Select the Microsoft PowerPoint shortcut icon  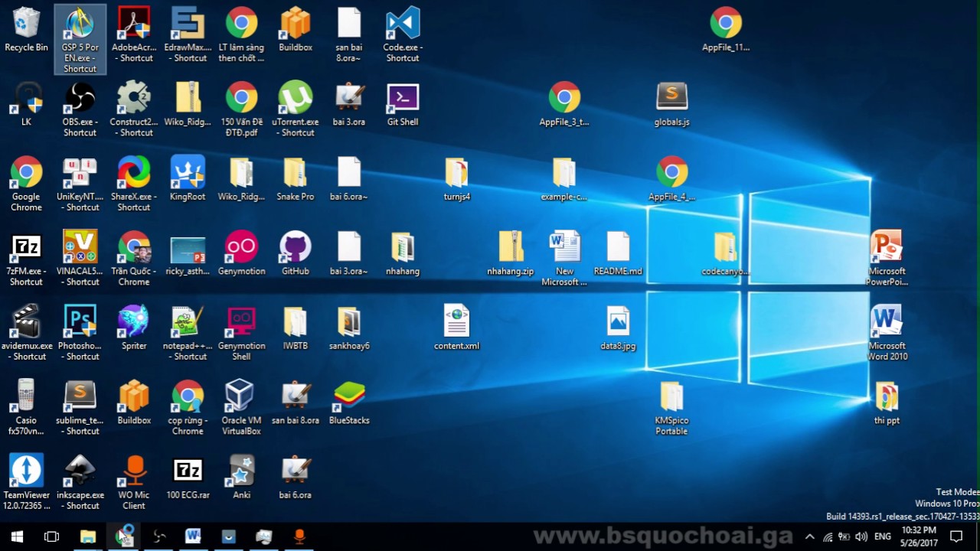point(887,258)
